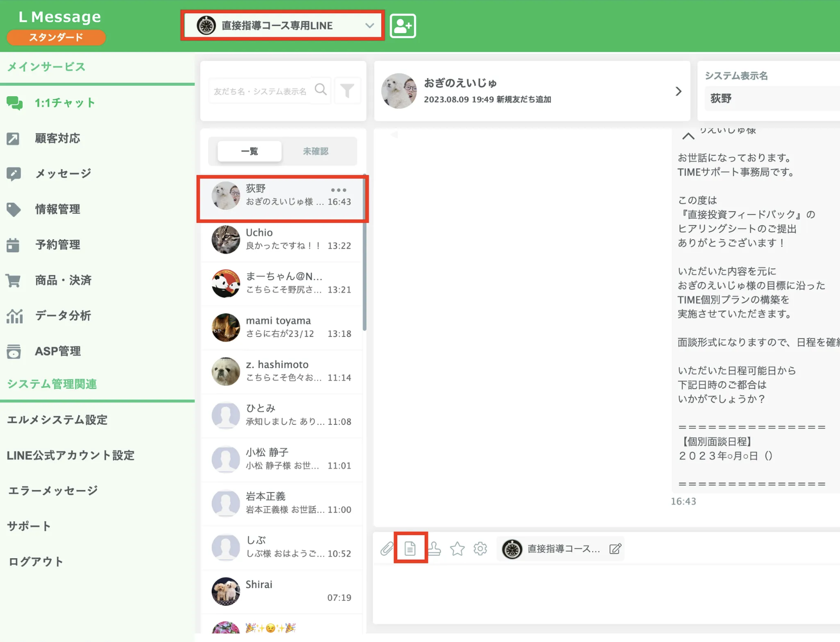Image resolution: width=840 pixels, height=642 pixels.
Task: Select the 一覧 tab
Action: (x=249, y=151)
